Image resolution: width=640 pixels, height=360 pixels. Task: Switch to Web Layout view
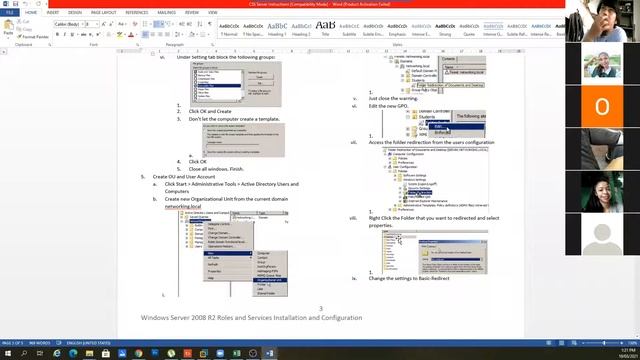[574, 343]
